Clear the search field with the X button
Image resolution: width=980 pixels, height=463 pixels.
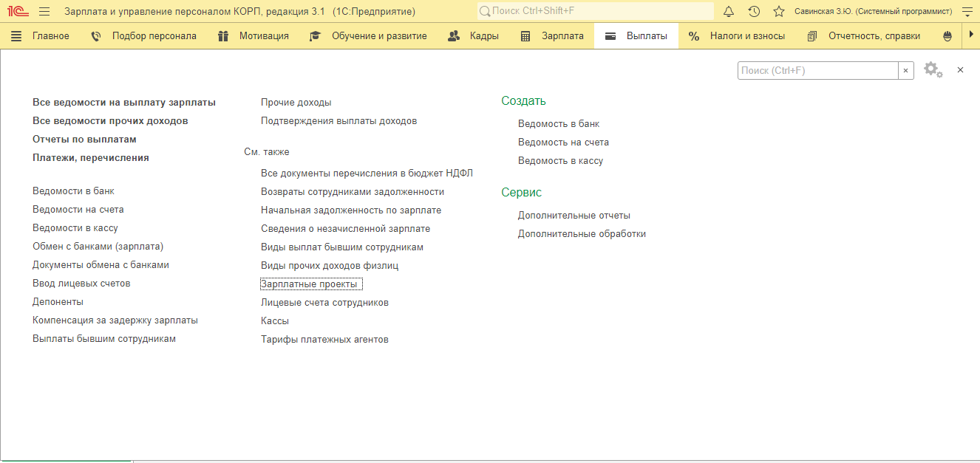point(906,69)
